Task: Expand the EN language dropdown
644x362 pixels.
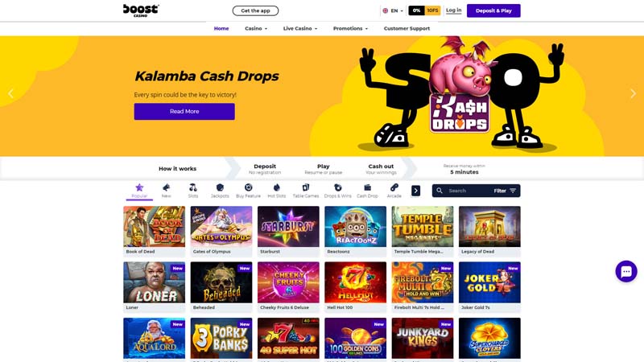Action: [393, 10]
